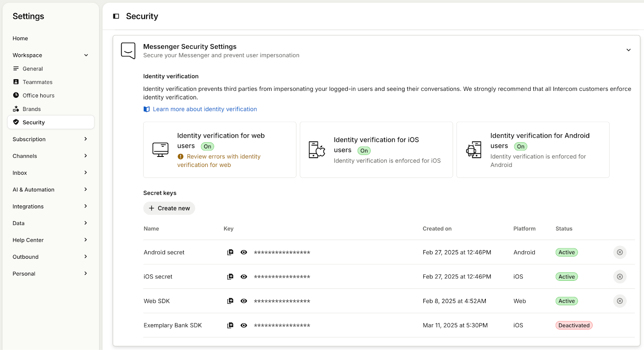Collapse the Messenger Security Settings section
The image size is (644, 350).
coord(628,50)
